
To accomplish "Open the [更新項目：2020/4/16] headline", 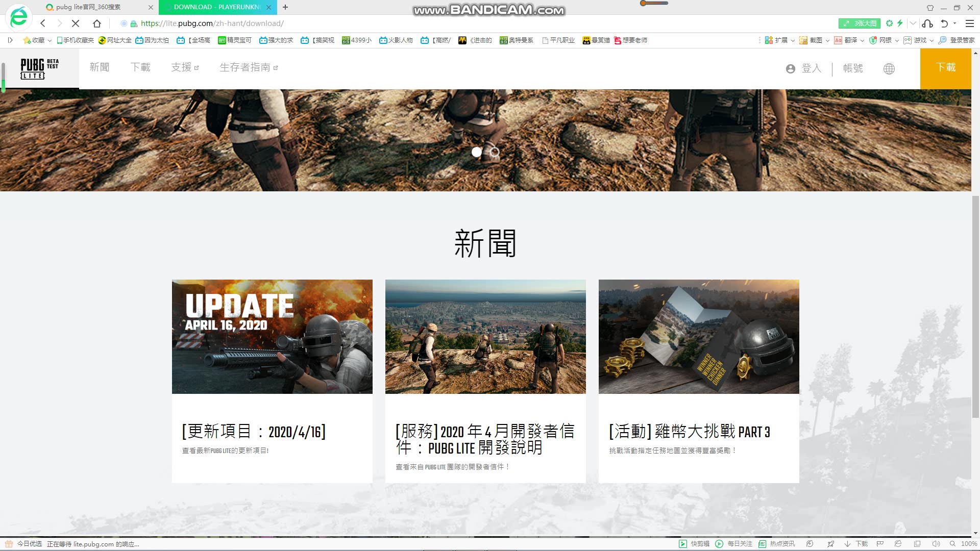I will click(254, 432).
